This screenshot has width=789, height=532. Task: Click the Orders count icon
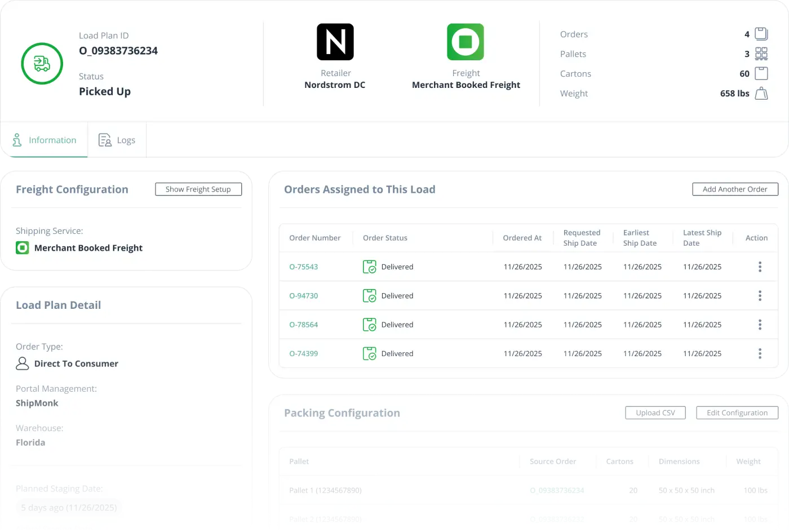pyautogui.click(x=761, y=34)
